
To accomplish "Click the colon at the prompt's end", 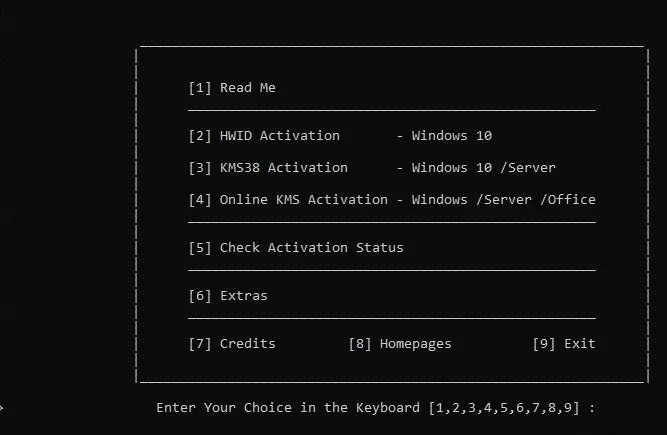I will click(x=592, y=409).
